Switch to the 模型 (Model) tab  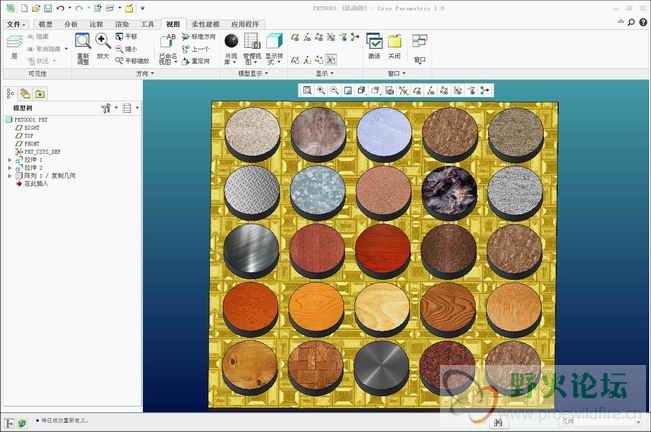coord(46,24)
